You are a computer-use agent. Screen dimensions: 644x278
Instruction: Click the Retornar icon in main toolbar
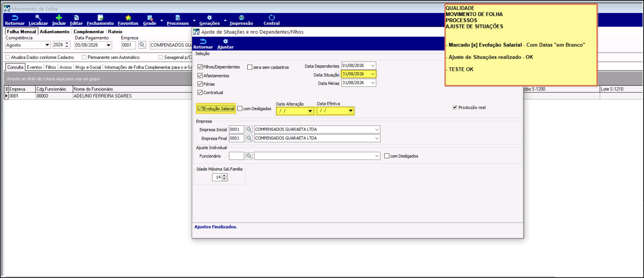(x=15, y=18)
